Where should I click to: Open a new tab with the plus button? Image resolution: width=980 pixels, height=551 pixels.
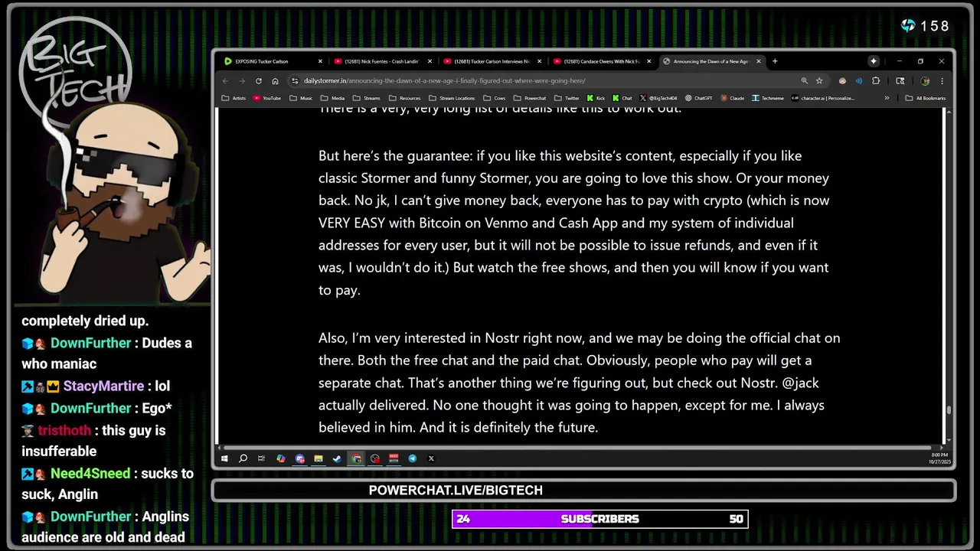coord(775,61)
